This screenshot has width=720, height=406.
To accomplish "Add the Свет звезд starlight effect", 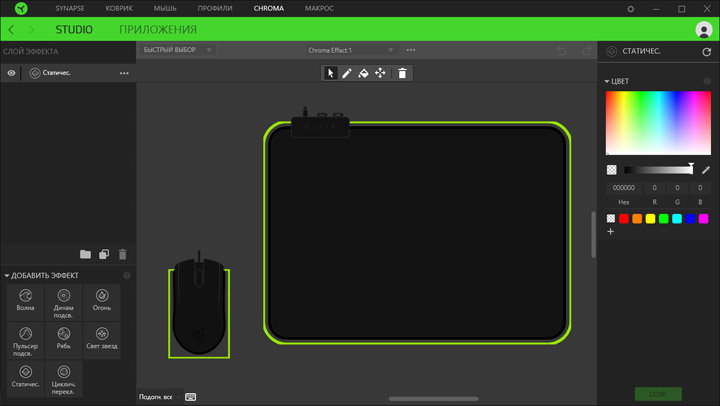I will [102, 340].
